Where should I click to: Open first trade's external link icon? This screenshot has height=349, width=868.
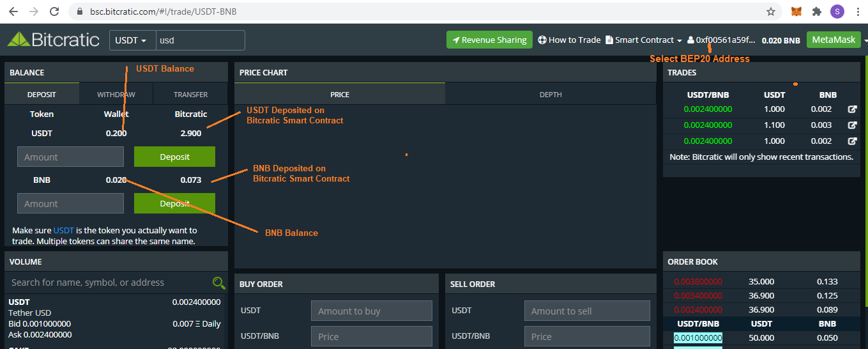click(852, 109)
